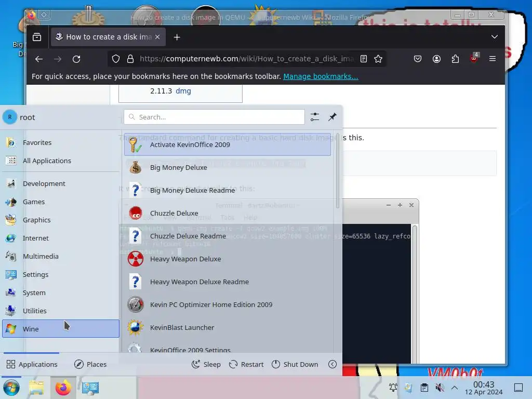Click launcher list scrollbar
This screenshot has width=532, height=399.
click(337, 171)
